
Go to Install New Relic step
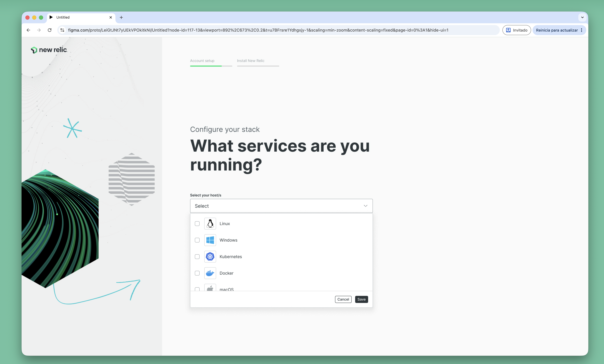(250, 61)
